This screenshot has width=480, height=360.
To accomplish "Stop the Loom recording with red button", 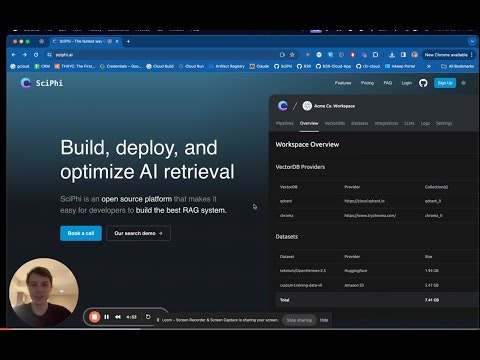I will (x=94, y=317).
